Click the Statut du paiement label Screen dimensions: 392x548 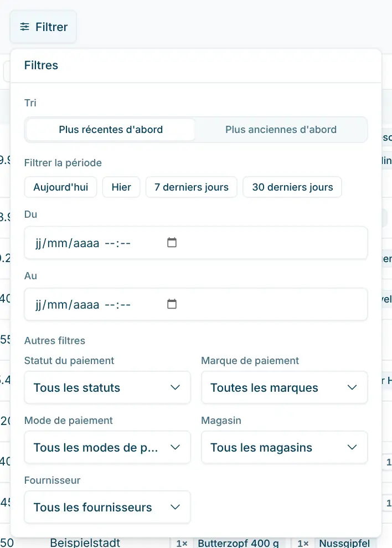click(69, 361)
